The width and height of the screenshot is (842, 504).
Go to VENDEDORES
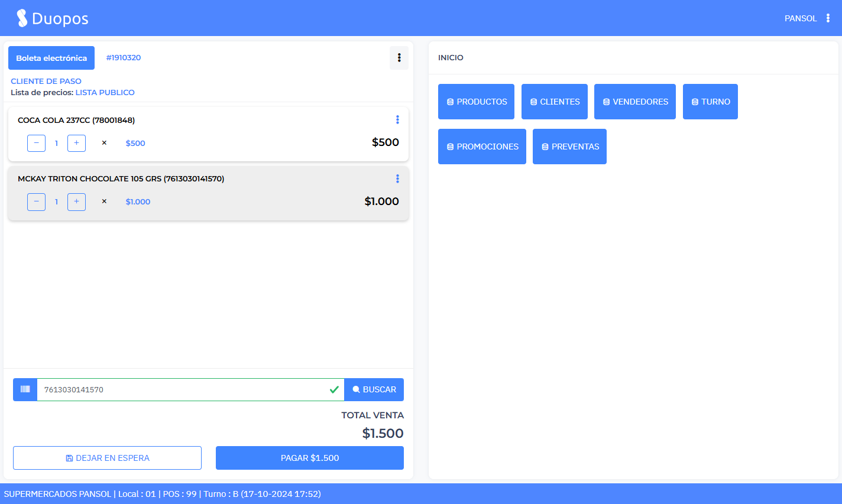click(x=634, y=102)
